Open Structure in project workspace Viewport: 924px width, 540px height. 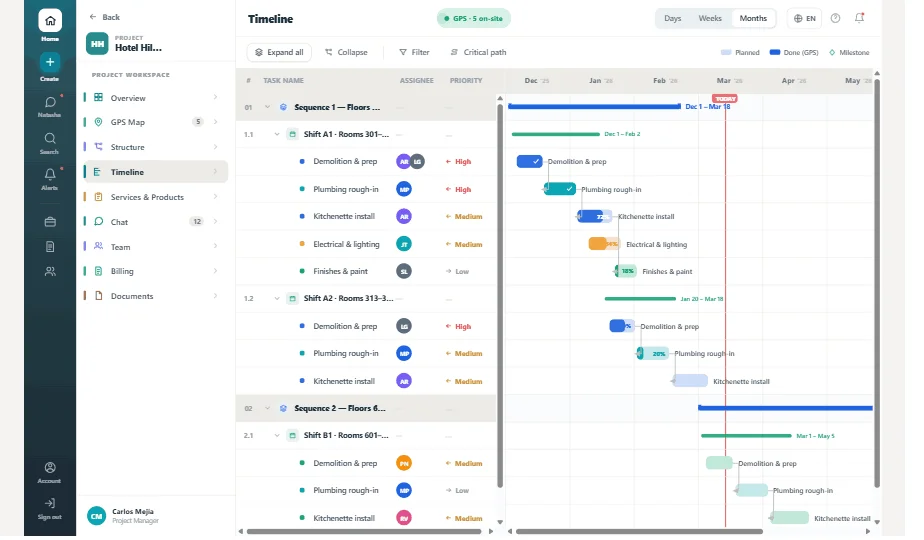pyautogui.click(x=156, y=147)
